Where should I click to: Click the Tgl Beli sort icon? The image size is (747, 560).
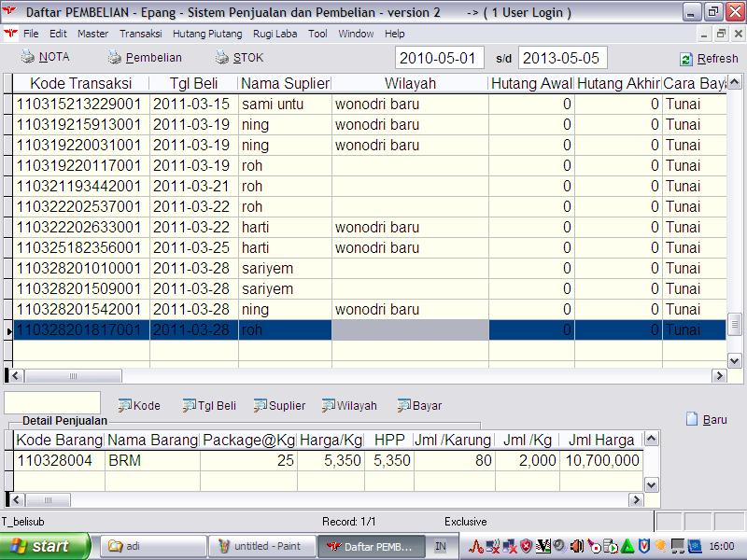pos(189,405)
